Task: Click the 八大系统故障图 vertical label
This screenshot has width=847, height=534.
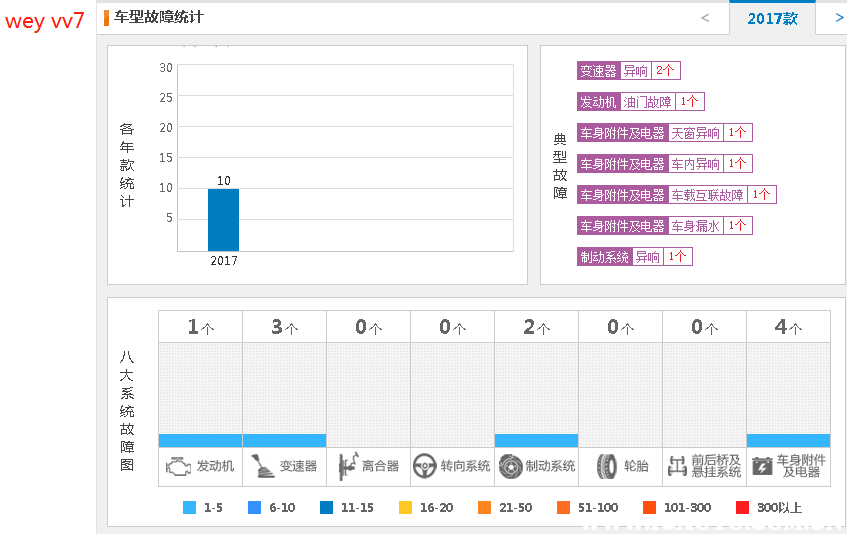Action: 127,411
